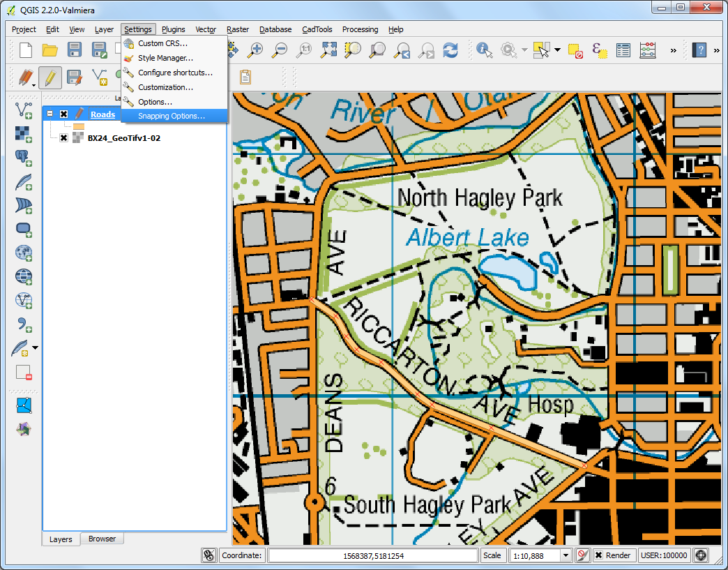The height and width of the screenshot is (570, 728).
Task: Collapse the Roads layer tree
Action: (50, 114)
